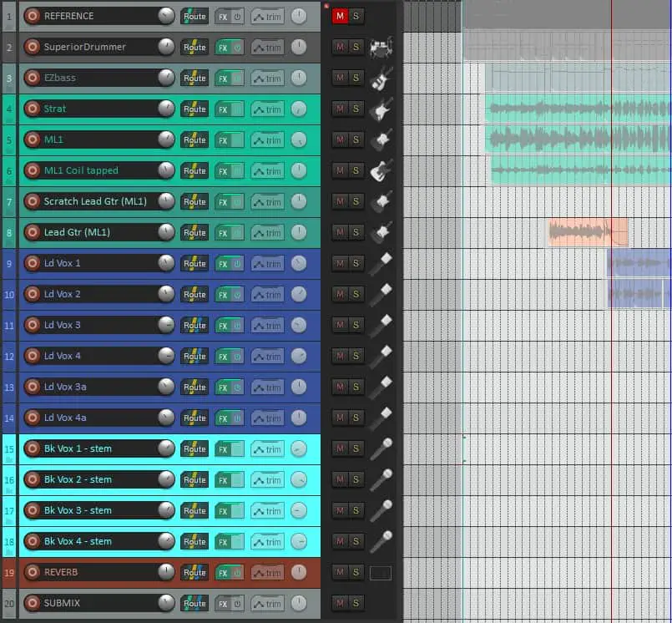Open the trim envelope menu on SUBMIX
Viewport: 672px width, 623px height.
coord(267,603)
